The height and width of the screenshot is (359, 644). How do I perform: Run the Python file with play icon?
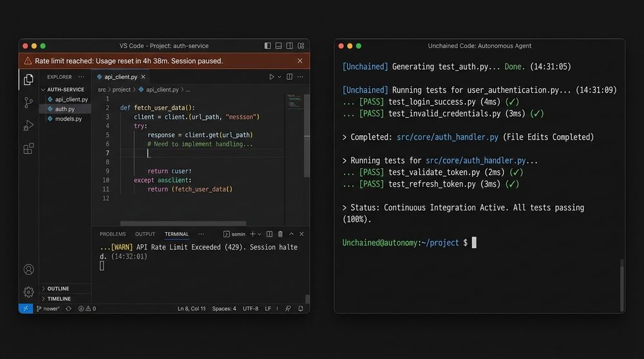[272, 77]
